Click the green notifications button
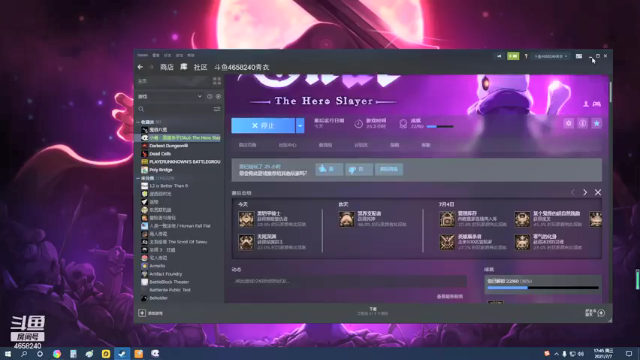This screenshot has width=640, height=360. click(x=513, y=56)
